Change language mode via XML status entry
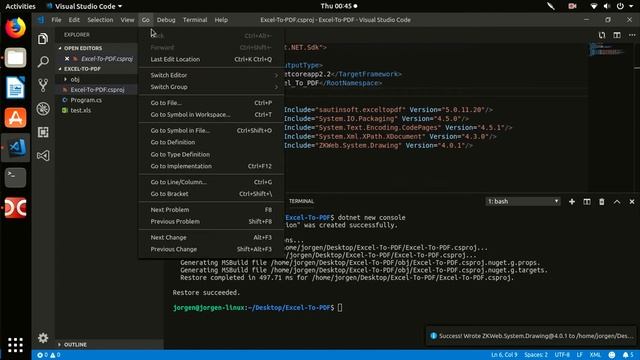This screenshot has width=640, height=360. point(595,355)
